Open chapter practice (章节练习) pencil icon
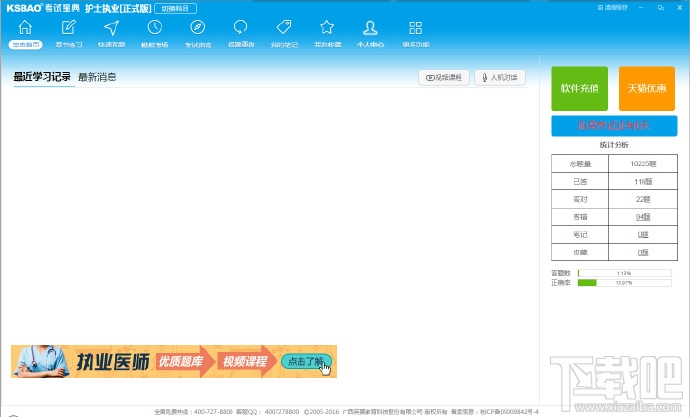The height and width of the screenshot is (417, 690). click(x=68, y=27)
